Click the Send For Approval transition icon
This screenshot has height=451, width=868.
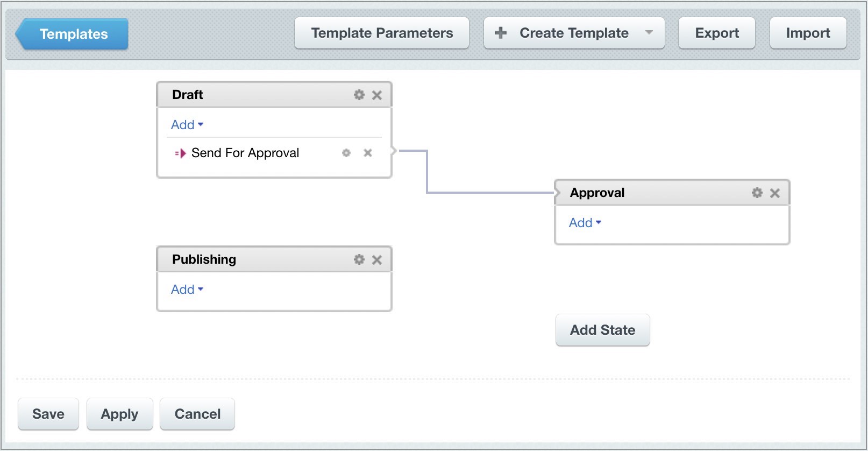pos(181,153)
